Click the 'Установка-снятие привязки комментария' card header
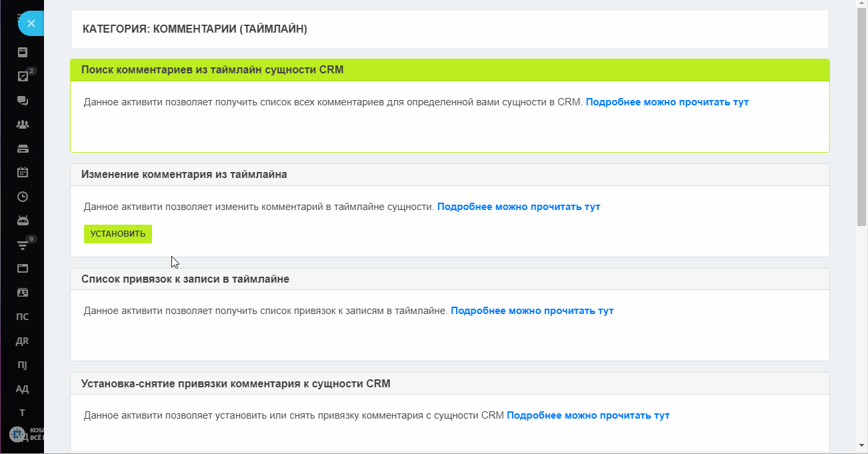Image resolution: width=868 pixels, height=454 pixels. 450,383
